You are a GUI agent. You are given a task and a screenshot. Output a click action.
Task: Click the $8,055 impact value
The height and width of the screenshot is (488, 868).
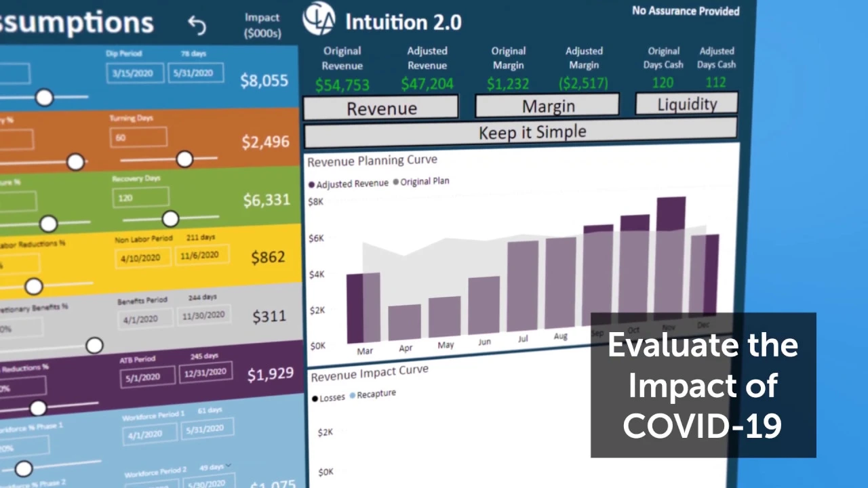(x=264, y=81)
